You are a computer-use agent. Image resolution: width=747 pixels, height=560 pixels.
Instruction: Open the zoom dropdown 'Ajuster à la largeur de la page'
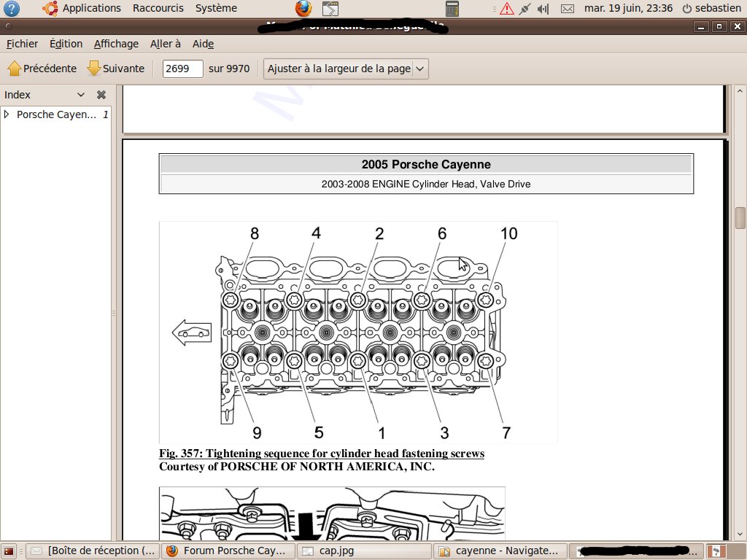coord(346,69)
